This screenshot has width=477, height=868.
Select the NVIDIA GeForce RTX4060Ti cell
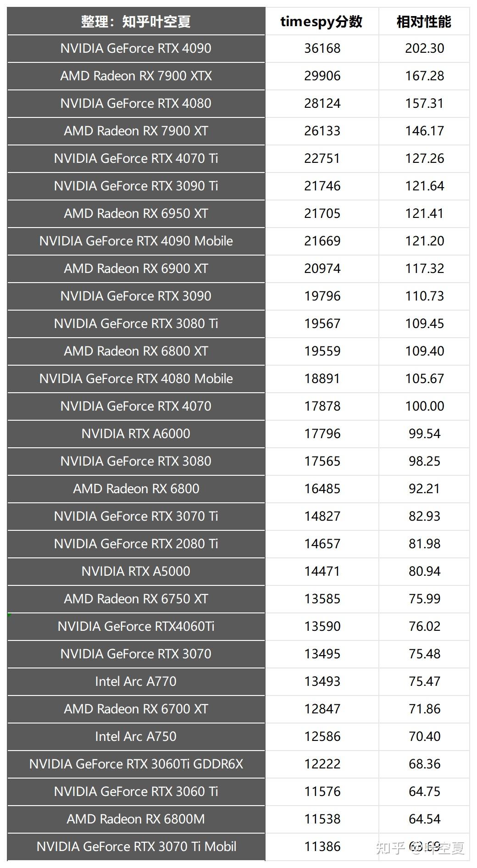[x=136, y=626]
